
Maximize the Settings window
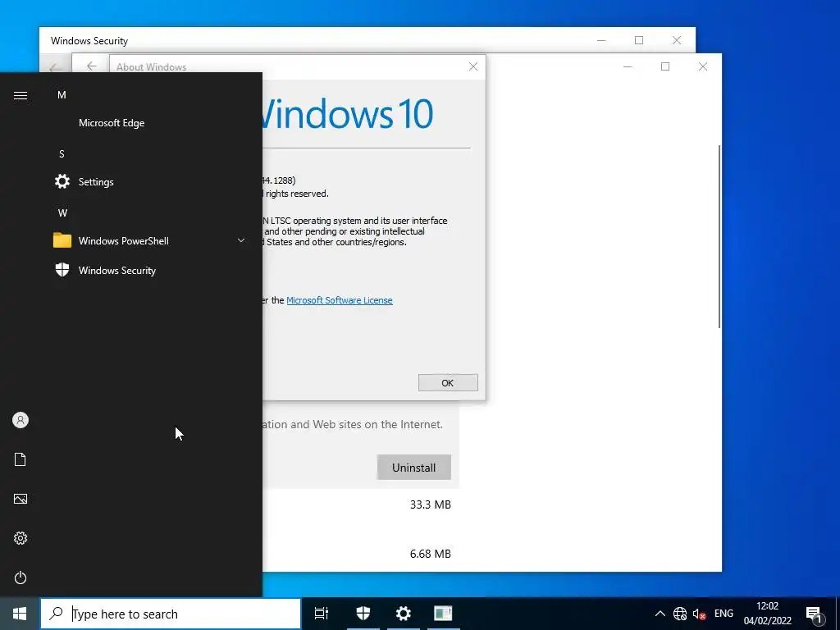point(665,66)
